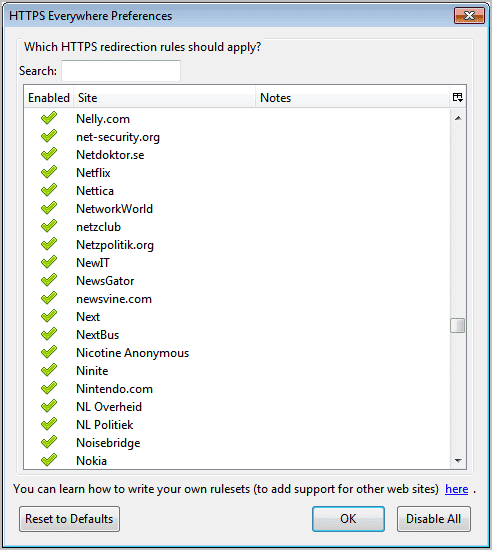Toggle the Noisebridge checkmark icon
Screen dimensions: 492x550
[49, 442]
